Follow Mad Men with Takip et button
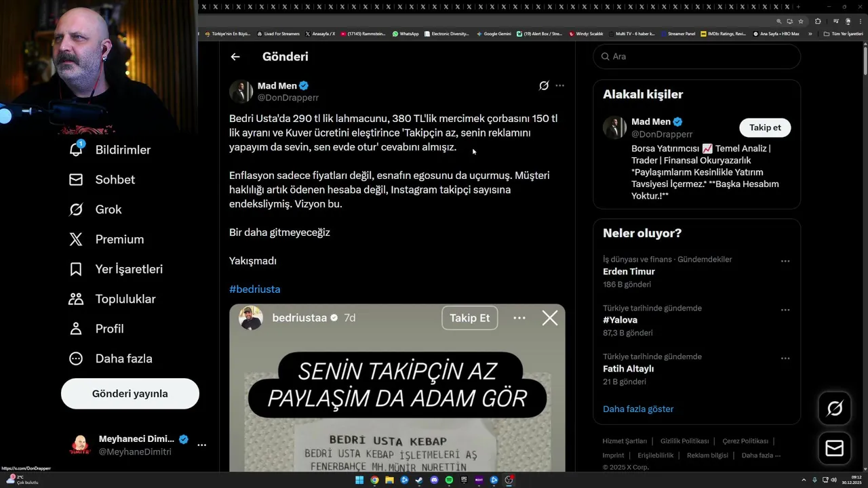The width and height of the screenshot is (868, 488). point(765,127)
